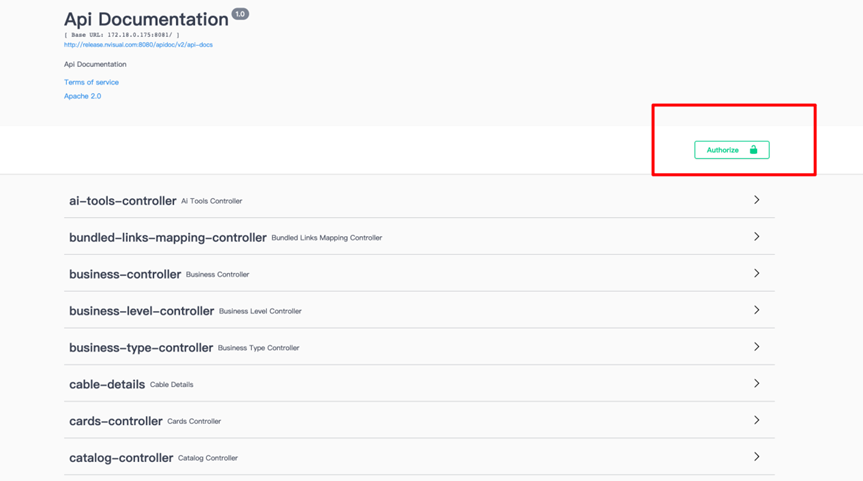This screenshot has width=863, height=481.
Task: Open the Apache 2.0 license link
Action: (x=82, y=96)
